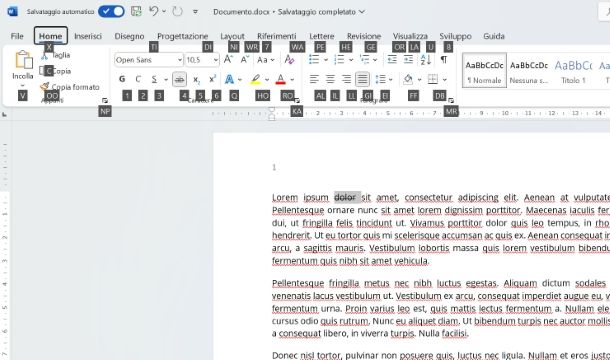Open the underline style dropdown
The width and height of the screenshot is (610, 360).
pos(166,79)
